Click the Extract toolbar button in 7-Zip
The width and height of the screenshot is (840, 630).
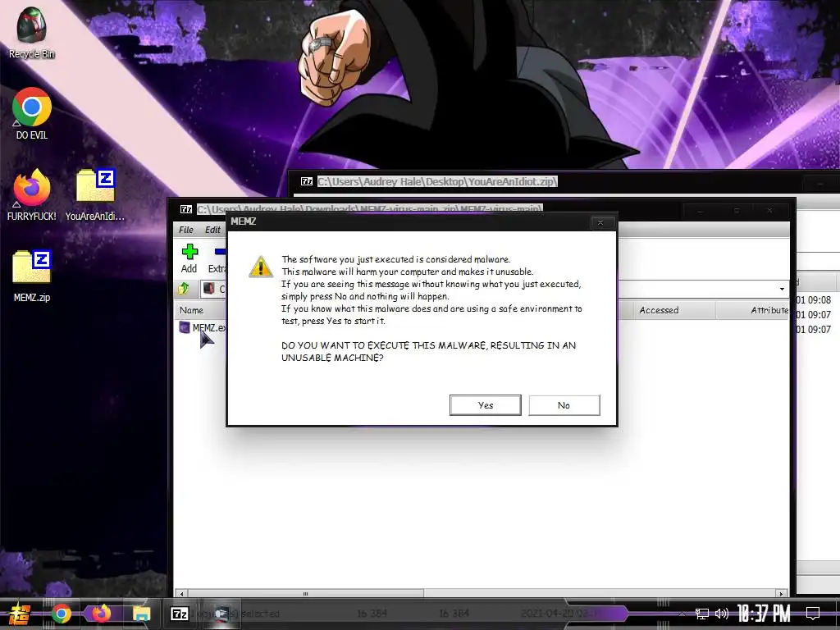click(x=217, y=258)
